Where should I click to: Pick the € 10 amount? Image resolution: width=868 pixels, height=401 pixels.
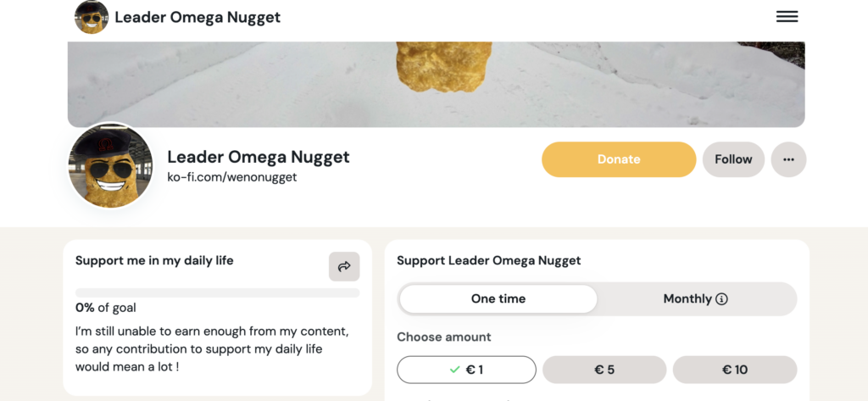tap(735, 370)
